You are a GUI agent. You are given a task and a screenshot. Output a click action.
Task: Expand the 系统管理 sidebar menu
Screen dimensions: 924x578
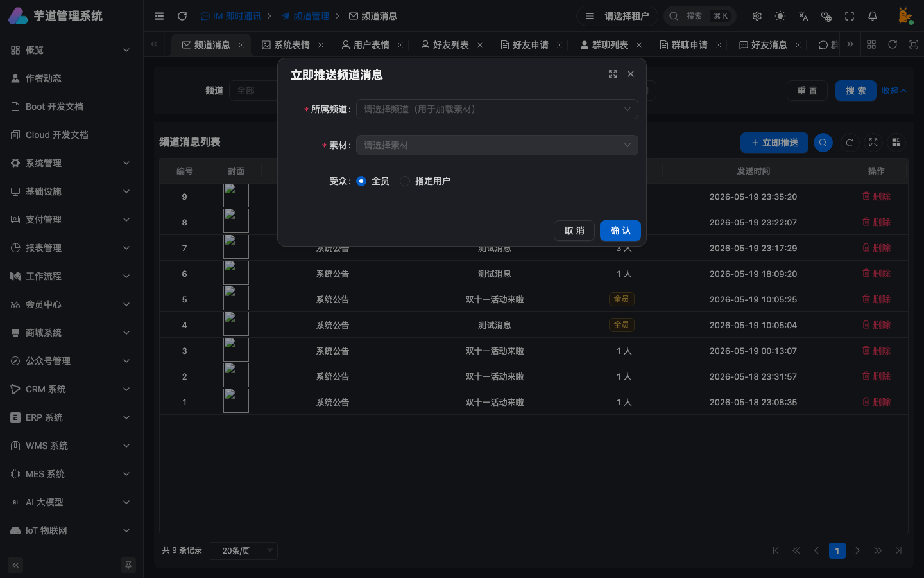[71, 163]
